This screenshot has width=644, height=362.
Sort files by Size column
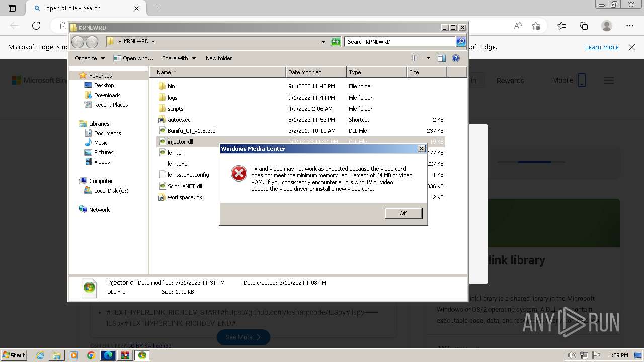(427, 72)
